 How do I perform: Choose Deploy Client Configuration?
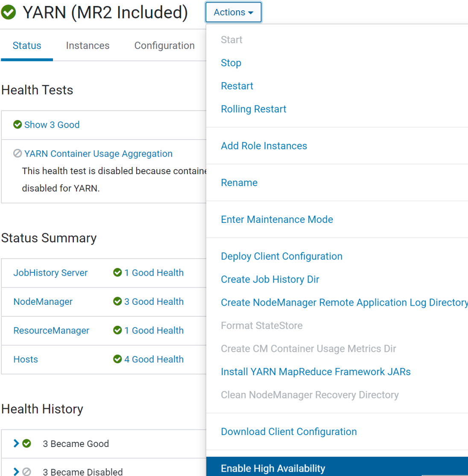click(281, 256)
